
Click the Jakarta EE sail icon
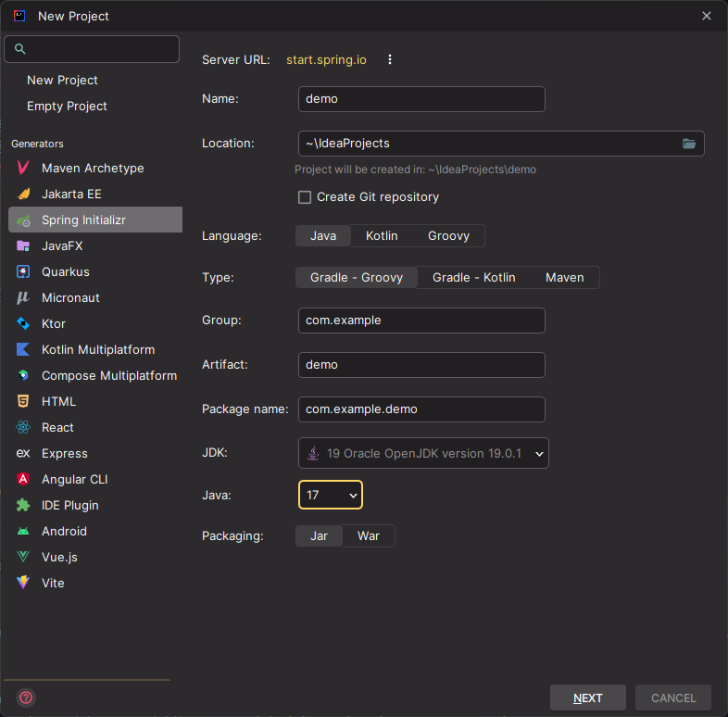click(24, 194)
